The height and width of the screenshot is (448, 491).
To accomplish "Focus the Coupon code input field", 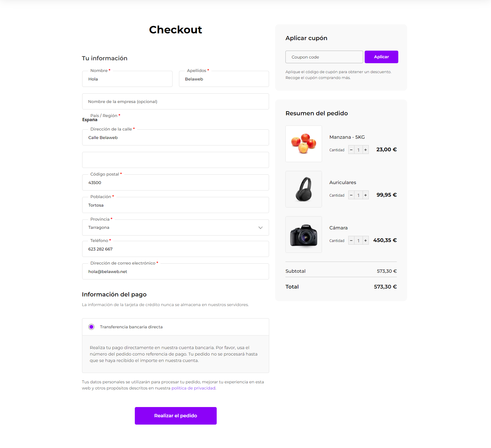I will click(x=324, y=57).
